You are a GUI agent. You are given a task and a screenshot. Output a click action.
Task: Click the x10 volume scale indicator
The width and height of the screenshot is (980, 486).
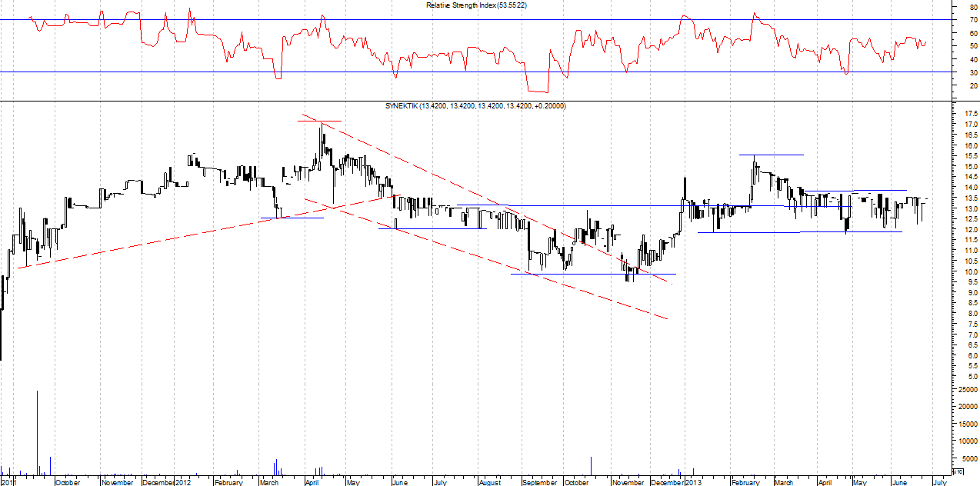[958, 471]
